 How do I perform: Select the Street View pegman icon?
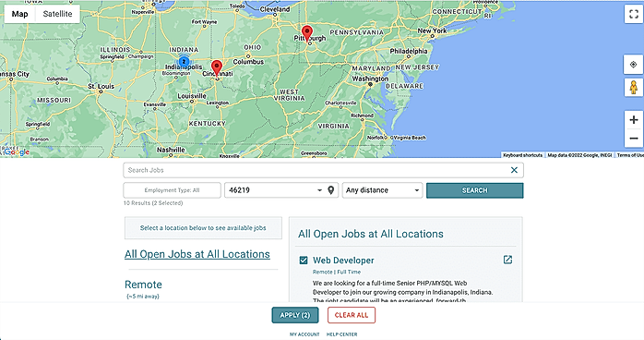coord(633,87)
